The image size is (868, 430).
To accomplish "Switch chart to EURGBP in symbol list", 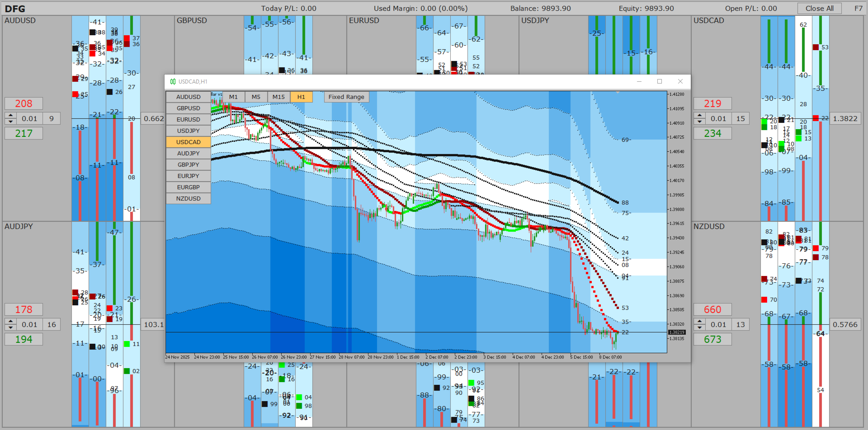I will [x=189, y=187].
